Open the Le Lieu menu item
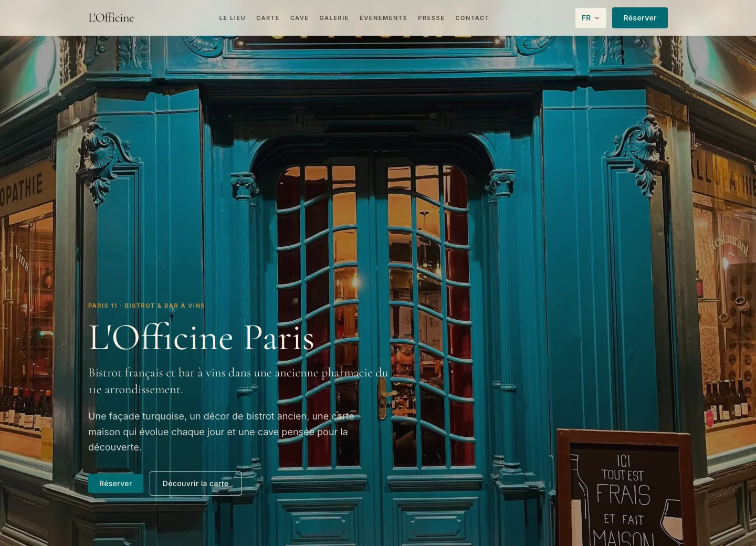The image size is (756, 546). pos(232,18)
